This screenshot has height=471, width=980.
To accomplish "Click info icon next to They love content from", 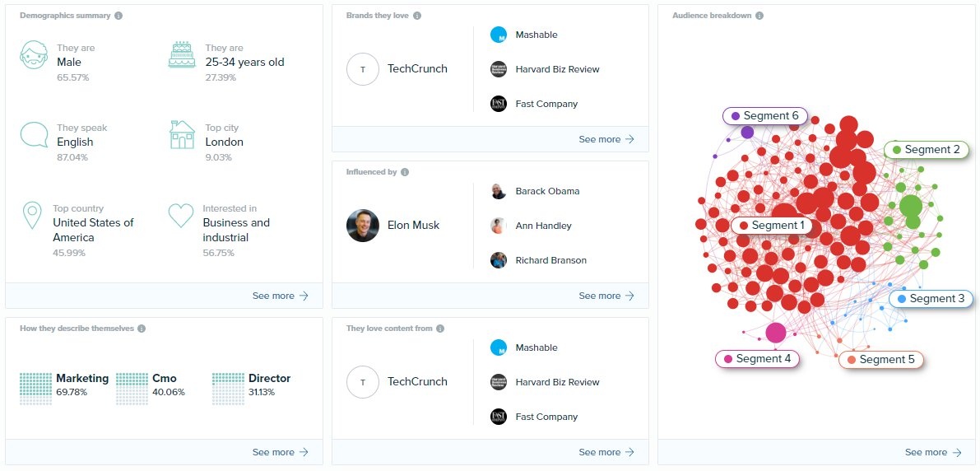I will (x=440, y=329).
